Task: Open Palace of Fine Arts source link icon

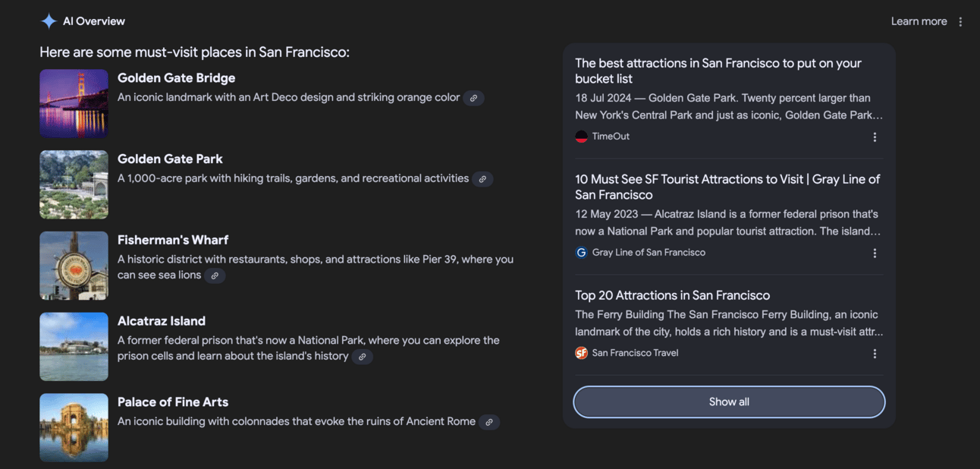Action: [x=489, y=422]
